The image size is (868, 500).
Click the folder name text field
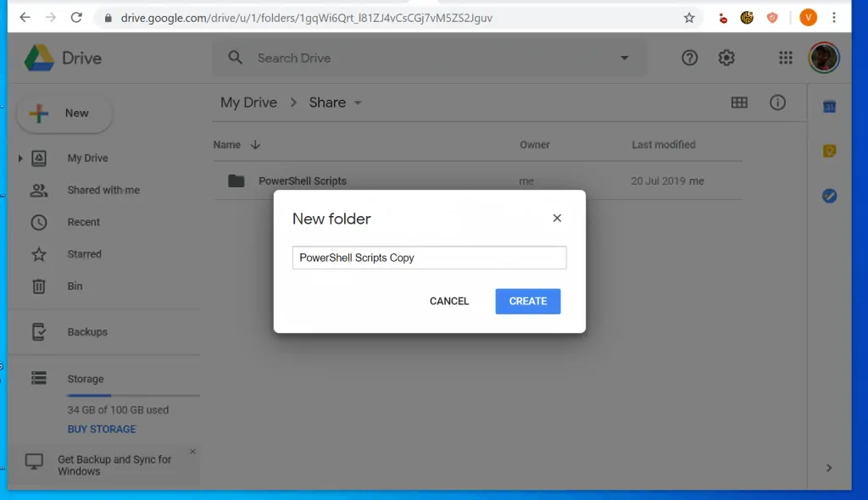click(x=429, y=258)
